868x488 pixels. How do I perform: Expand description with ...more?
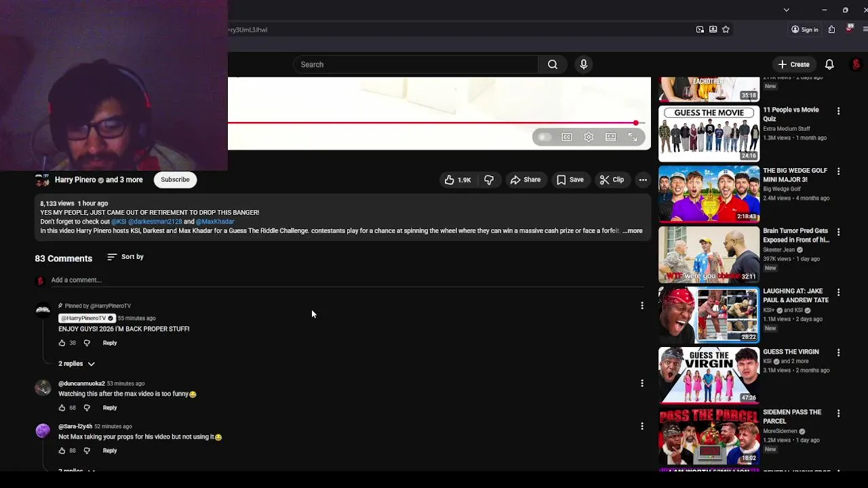[632, 230]
